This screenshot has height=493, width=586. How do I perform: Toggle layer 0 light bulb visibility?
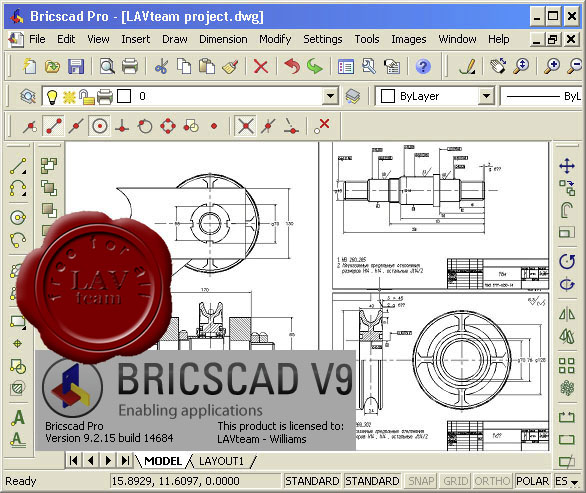52,97
